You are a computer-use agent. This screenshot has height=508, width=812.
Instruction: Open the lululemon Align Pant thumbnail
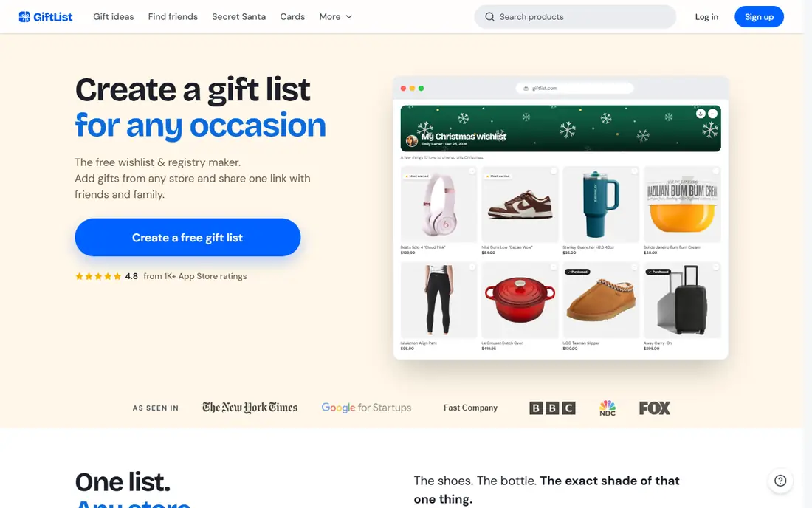click(x=438, y=300)
